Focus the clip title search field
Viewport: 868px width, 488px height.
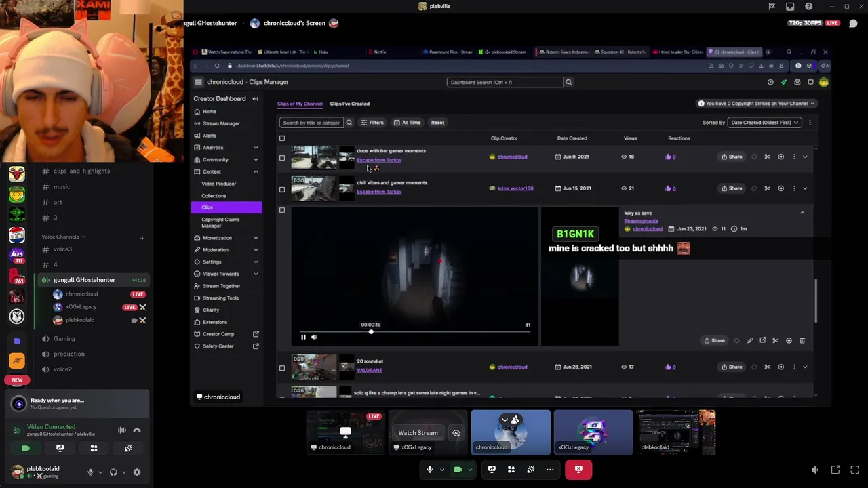(x=311, y=123)
